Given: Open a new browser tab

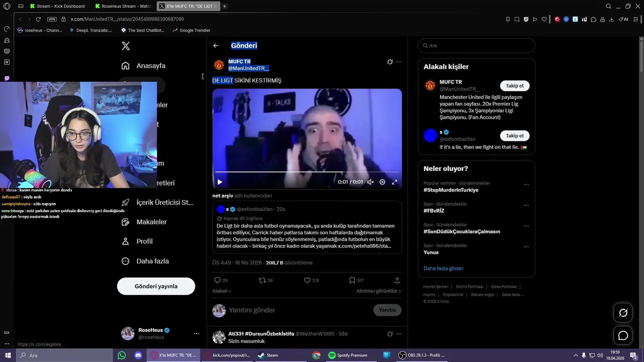Looking at the screenshot, I should pyautogui.click(x=224, y=6).
